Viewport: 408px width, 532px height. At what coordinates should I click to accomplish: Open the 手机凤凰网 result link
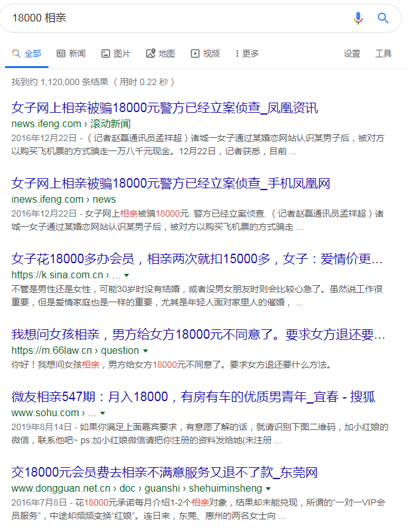click(171, 184)
